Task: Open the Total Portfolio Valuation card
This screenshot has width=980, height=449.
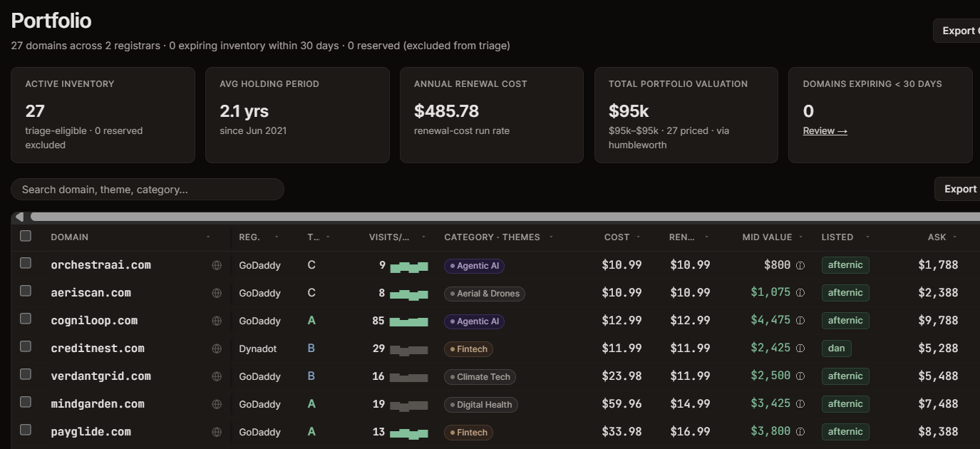Action: 686,115
